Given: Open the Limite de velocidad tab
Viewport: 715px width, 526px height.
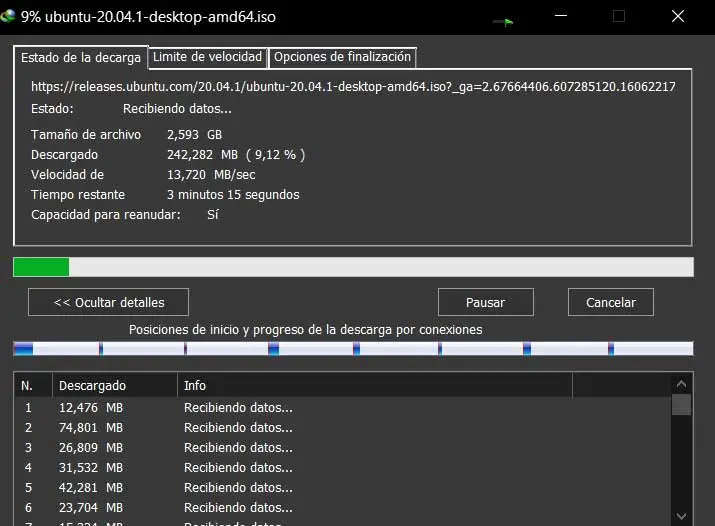Looking at the screenshot, I should (x=207, y=57).
